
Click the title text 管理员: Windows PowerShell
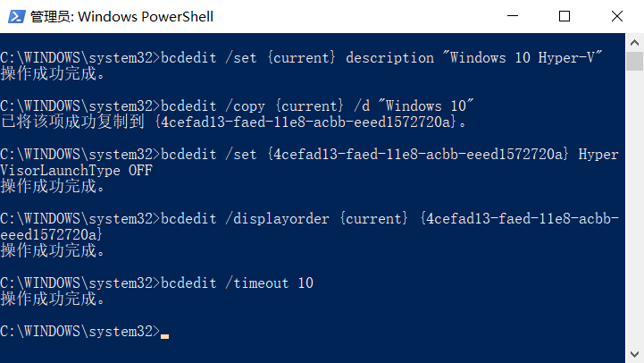(122, 17)
